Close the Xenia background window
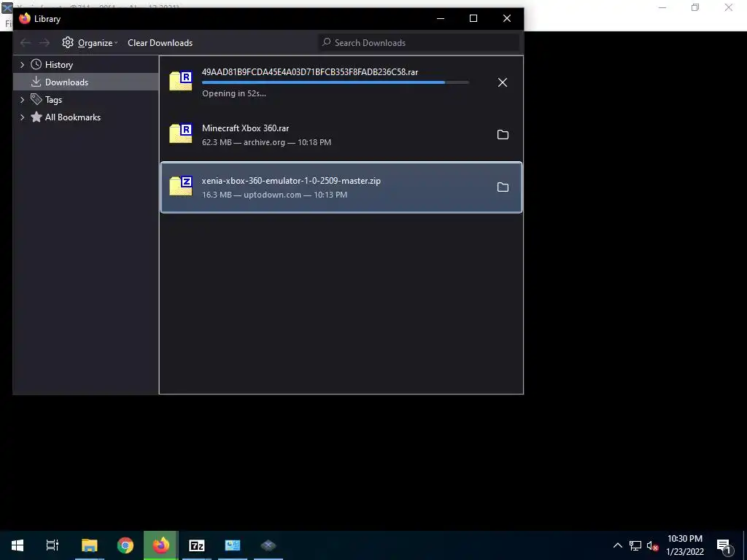 pos(729,7)
